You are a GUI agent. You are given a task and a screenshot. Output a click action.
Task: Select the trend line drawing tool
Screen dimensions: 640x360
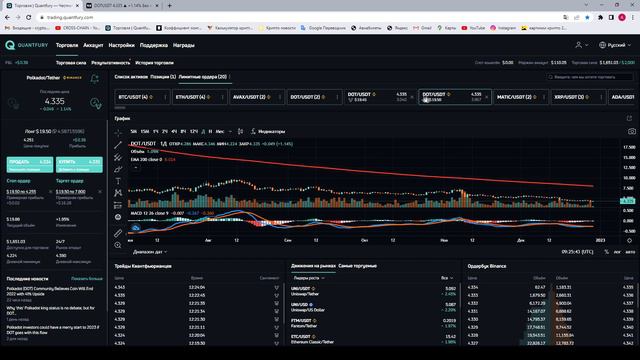(118, 145)
